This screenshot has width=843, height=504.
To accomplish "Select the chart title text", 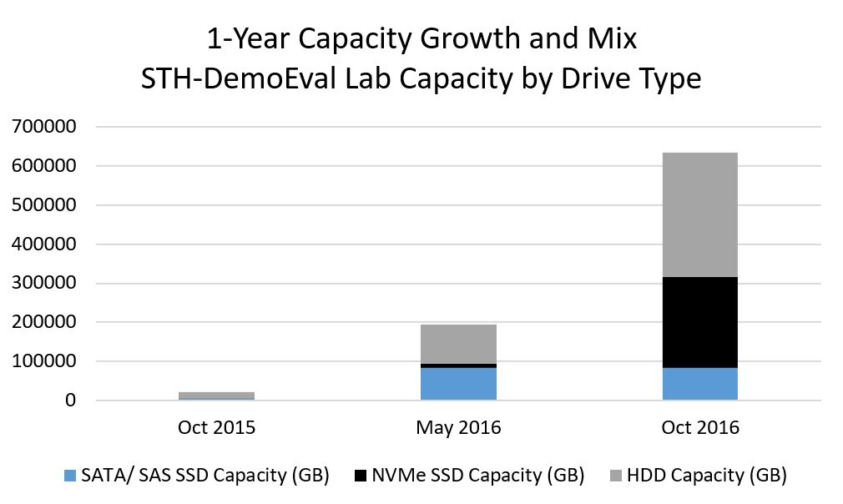I will (421, 58).
